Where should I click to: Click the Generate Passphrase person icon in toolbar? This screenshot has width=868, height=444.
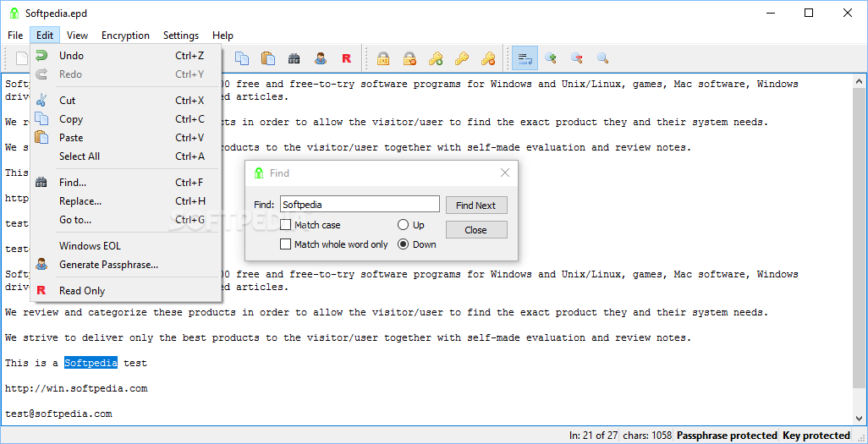[x=321, y=58]
